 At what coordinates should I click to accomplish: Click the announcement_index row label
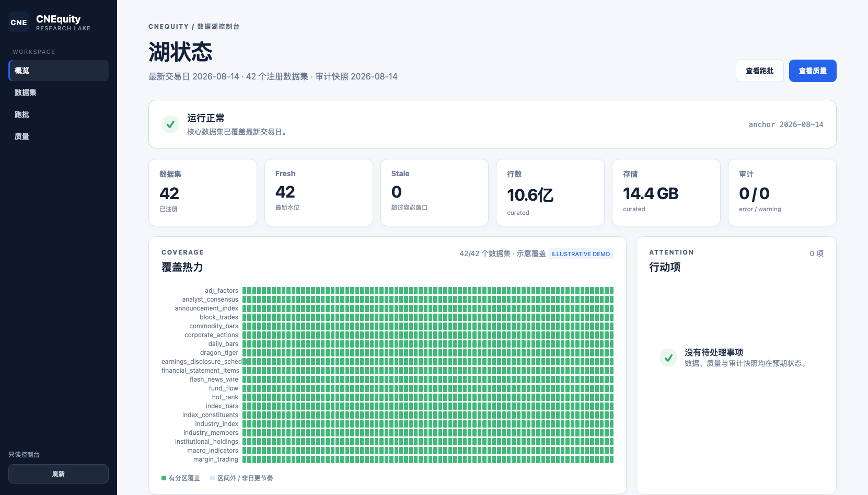point(206,308)
